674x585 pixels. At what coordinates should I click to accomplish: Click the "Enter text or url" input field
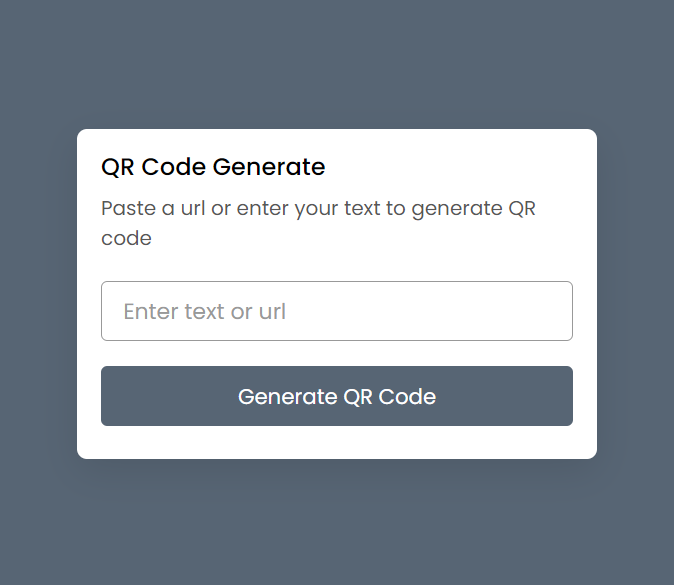(336, 311)
